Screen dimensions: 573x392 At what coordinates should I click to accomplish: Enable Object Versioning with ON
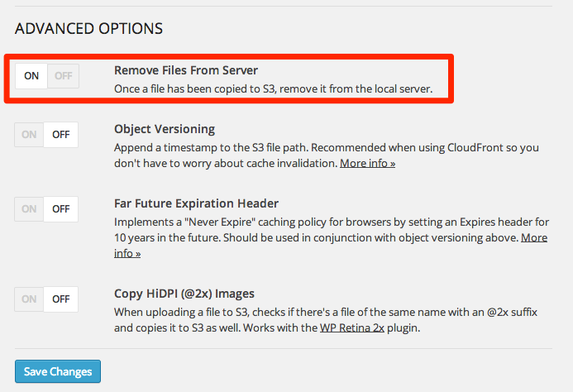(x=29, y=135)
